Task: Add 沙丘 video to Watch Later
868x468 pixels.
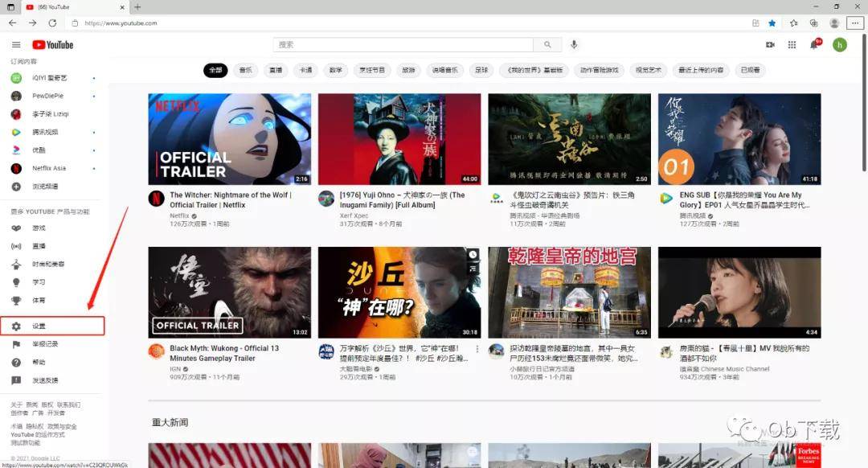Action: pos(473,255)
